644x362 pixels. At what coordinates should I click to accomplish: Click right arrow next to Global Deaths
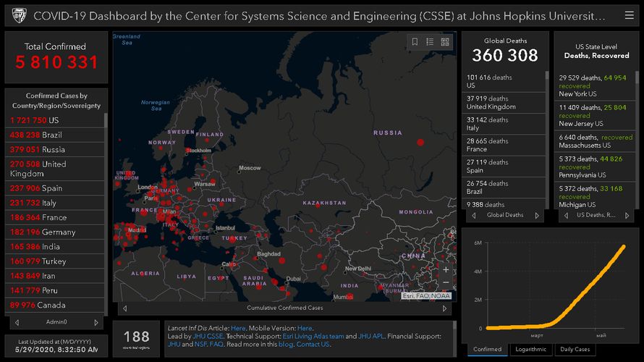pyautogui.click(x=537, y=215)
